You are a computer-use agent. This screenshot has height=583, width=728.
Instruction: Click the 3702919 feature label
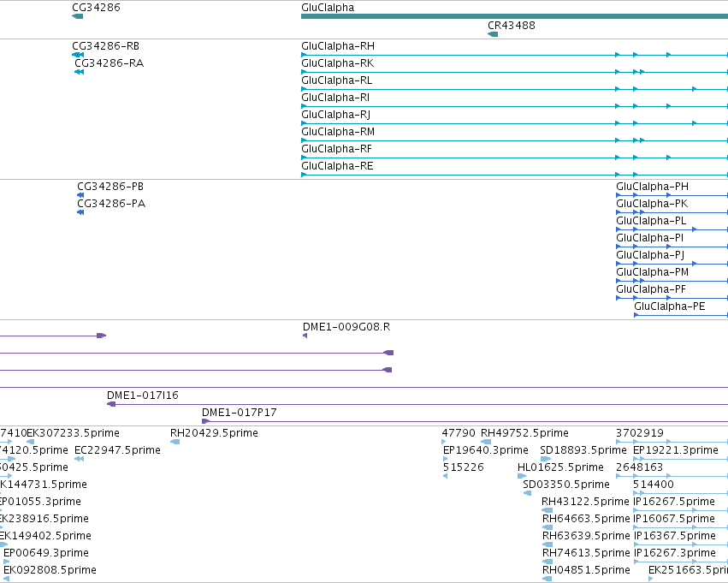pyautogui.click(x=640, y=433)
